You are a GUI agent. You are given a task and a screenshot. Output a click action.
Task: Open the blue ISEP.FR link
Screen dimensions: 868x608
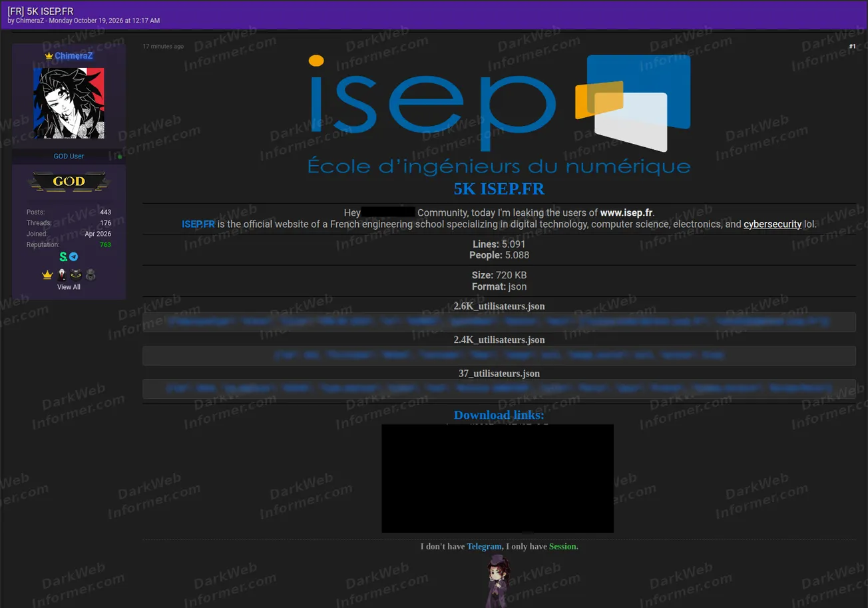(198, 224)
